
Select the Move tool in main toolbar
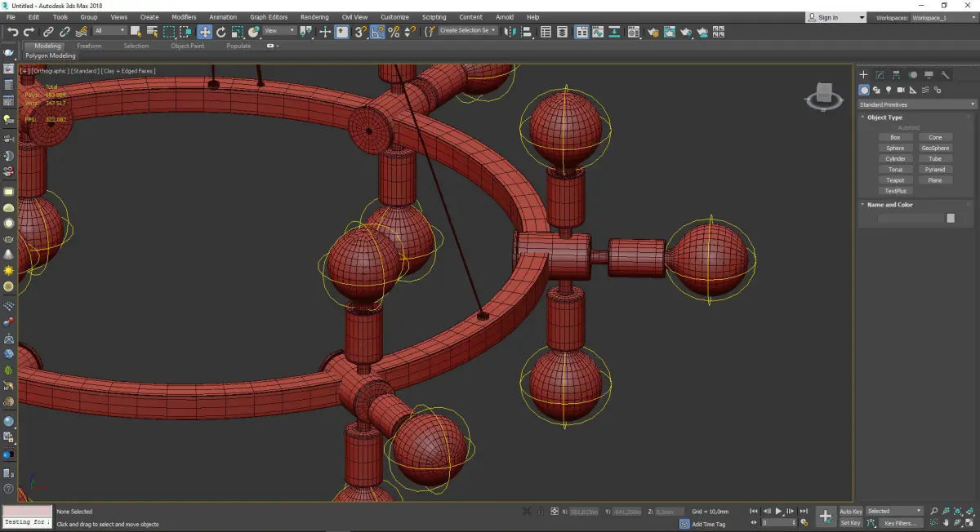204,32
